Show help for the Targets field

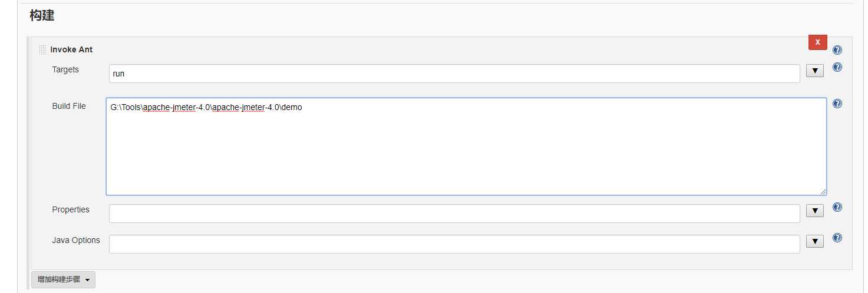(837, 68)
